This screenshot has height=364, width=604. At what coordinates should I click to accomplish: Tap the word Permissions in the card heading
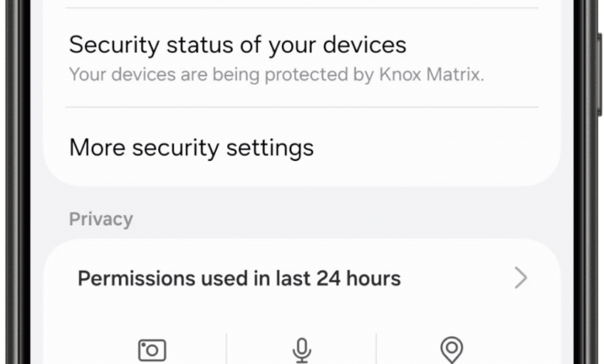point(137,278)
